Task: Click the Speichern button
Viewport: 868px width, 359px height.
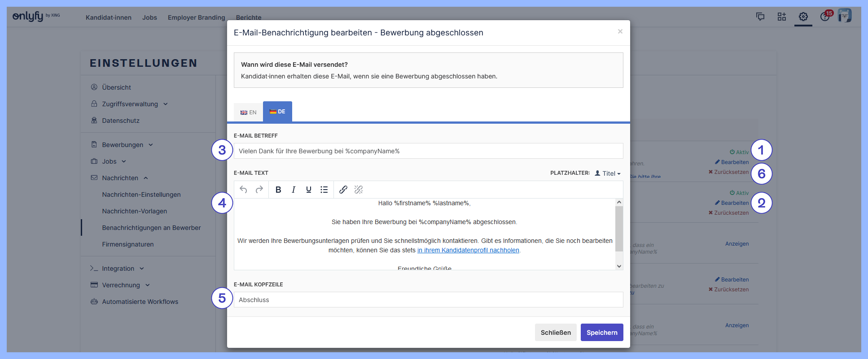Action: click(601, 333)
